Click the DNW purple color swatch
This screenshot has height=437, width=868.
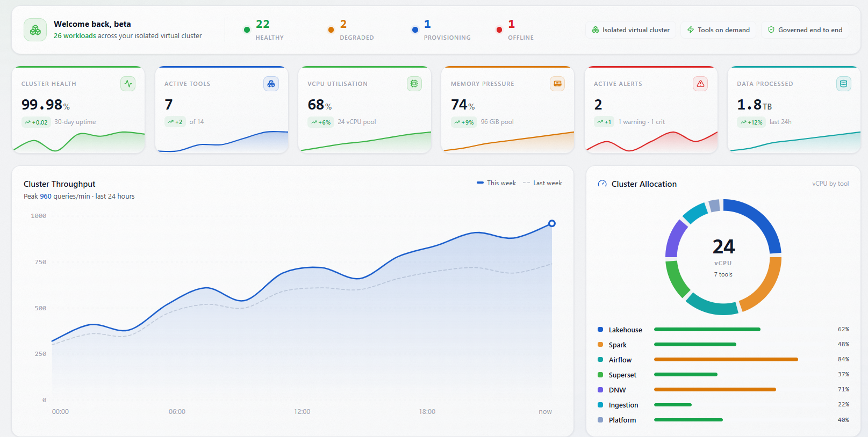click(600, 390)
